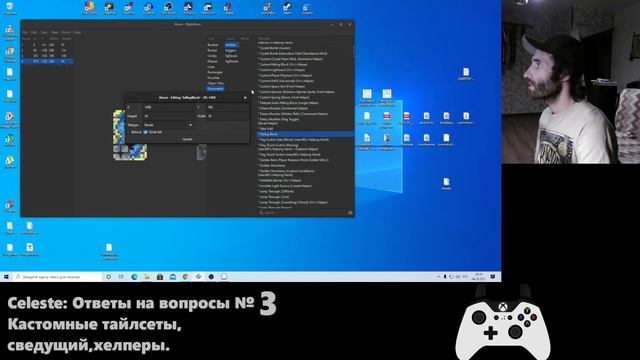Open the Room menu in Ahorn
This screenshot has height=360, width=640.
pyautogui.click(x=65, y=32)
